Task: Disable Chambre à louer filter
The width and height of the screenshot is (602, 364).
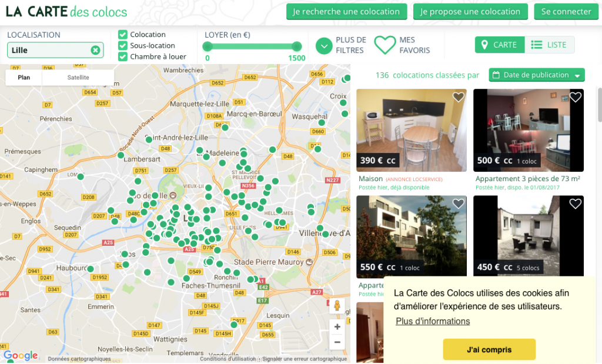Action: point(123,57)
